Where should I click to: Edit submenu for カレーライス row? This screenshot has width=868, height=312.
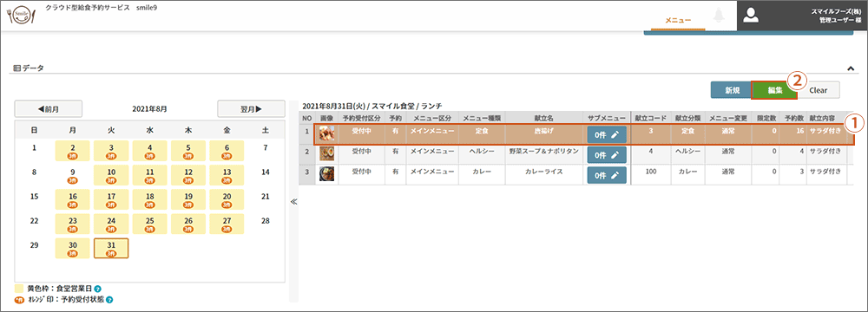click(607, 175)
